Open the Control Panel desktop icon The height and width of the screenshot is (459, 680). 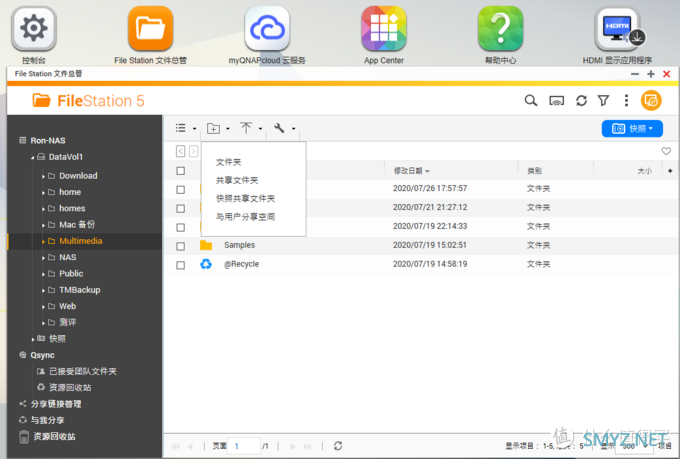(x=34, y=29)
